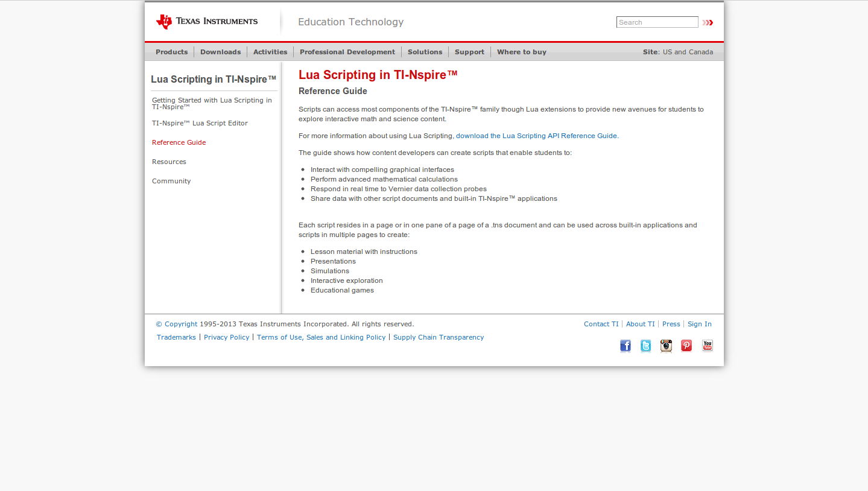Click the Share data with other script documents bullet

pos(434,198)
